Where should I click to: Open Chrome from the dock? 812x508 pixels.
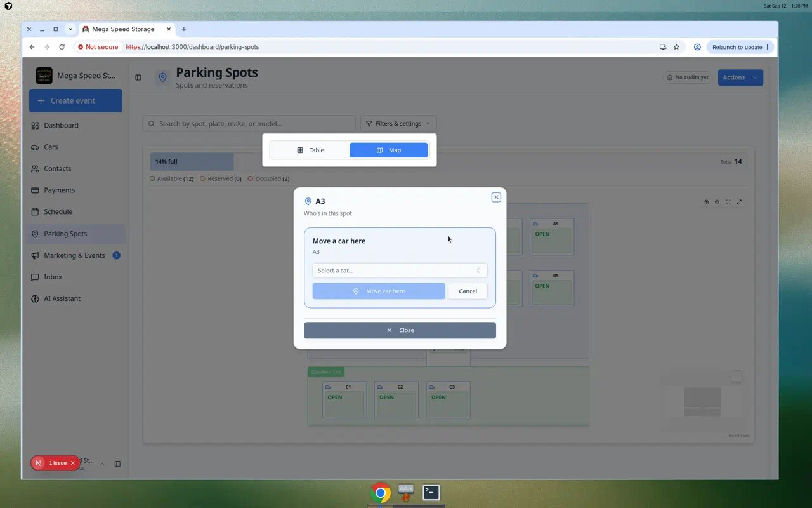click(381, 492)
